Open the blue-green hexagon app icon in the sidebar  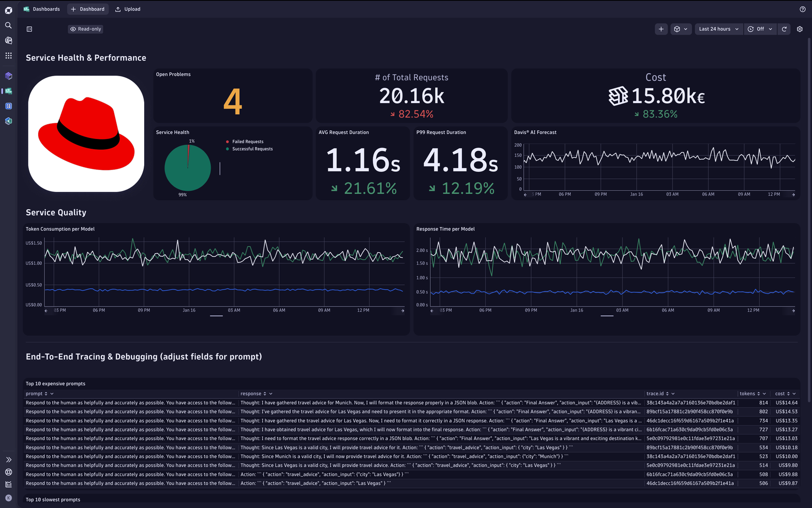pos(9,121)
